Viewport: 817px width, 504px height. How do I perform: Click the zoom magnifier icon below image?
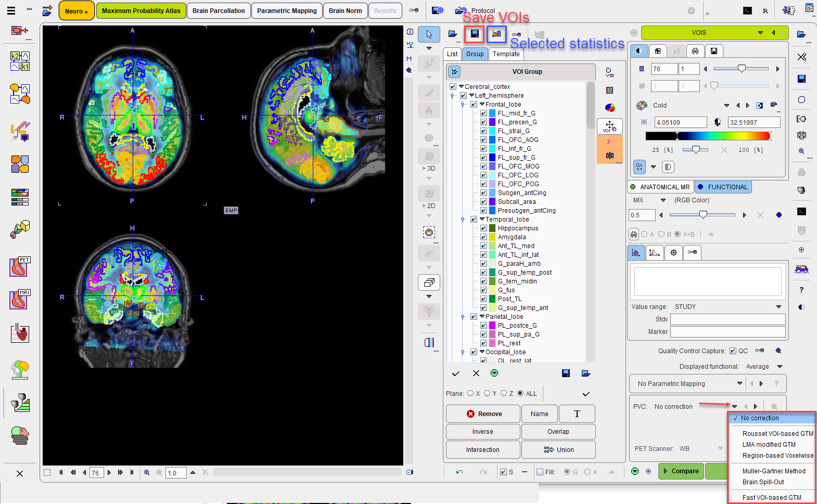147,472
